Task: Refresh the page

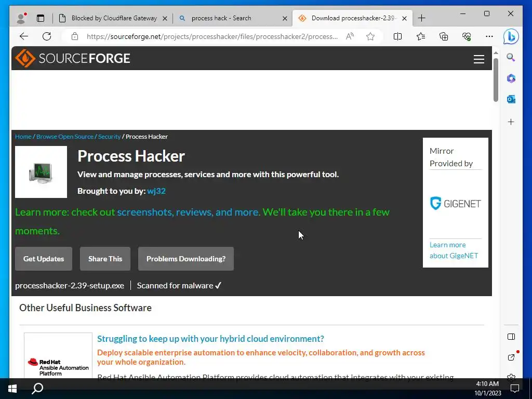Action: 47,36
